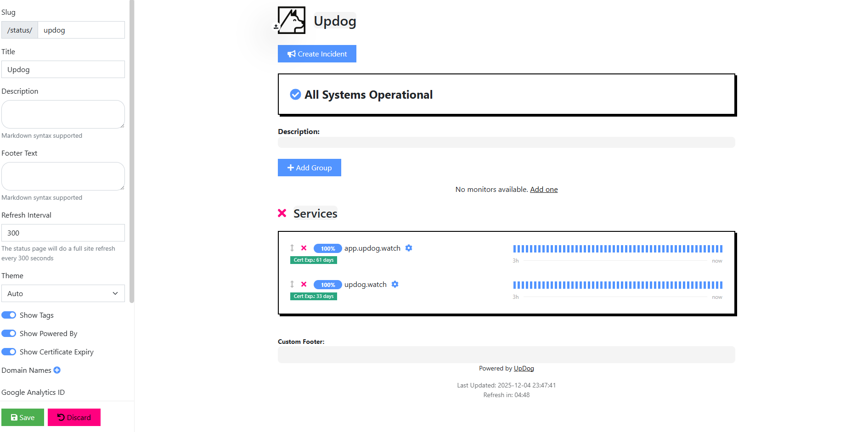
Task: Click the Cert Exp.: 61 days tag
Action: [x=313, y=260]
